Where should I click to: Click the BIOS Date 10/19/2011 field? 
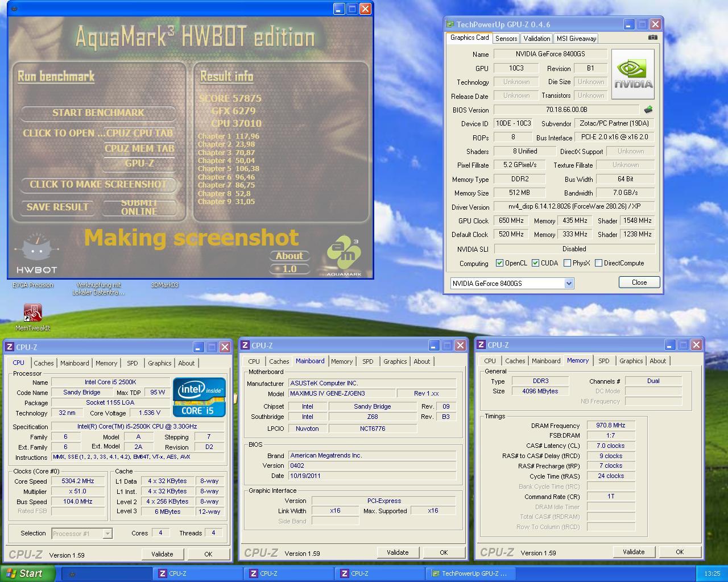click(x=372, y=476)
